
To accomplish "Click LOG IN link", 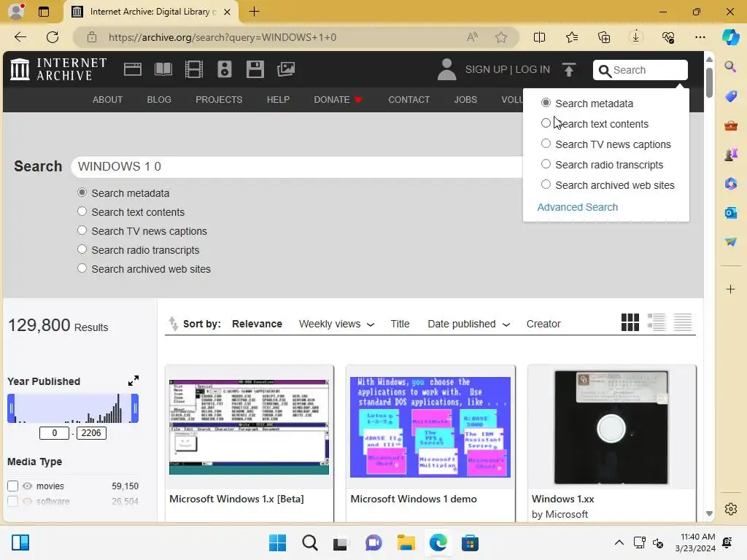I will point(533,69).
